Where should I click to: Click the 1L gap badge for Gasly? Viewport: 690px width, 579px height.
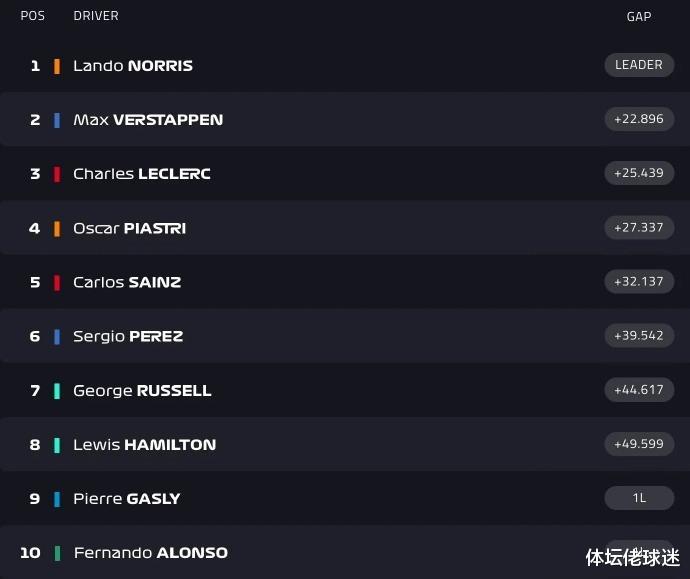pos(639,498)
